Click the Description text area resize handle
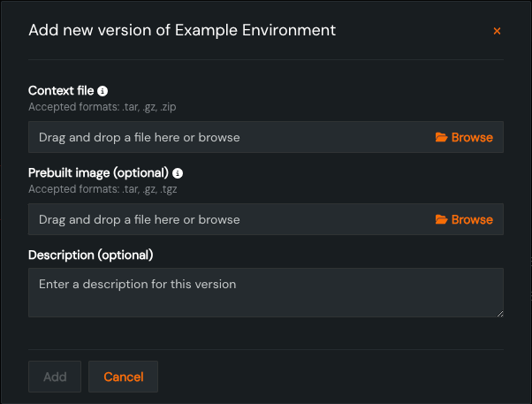This screenshot has width=532, height=404. [499, 312]
